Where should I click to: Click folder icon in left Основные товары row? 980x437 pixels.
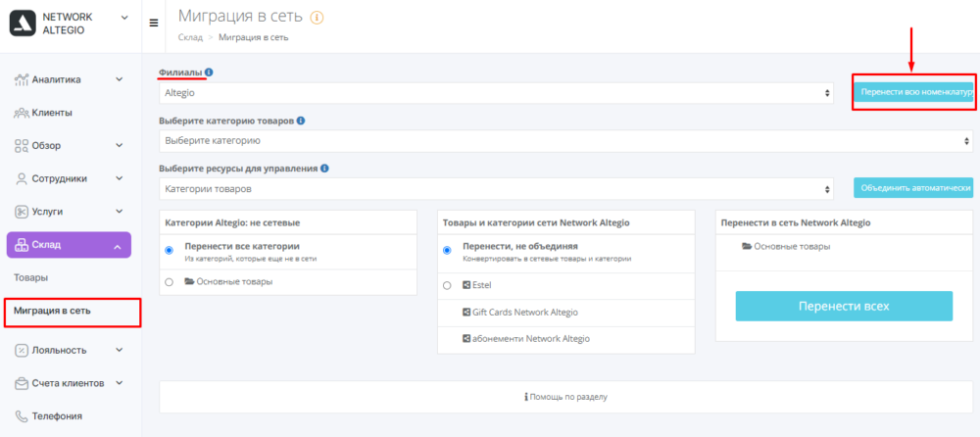point(189,282)
